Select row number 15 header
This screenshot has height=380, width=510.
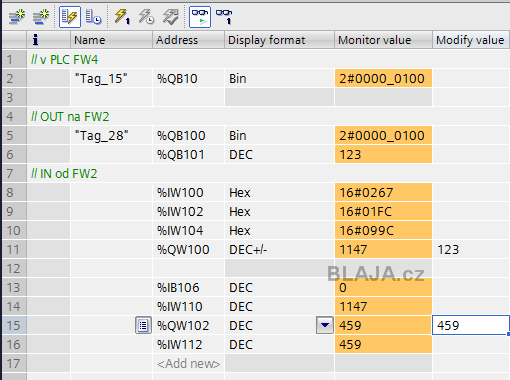pos(14,326)
